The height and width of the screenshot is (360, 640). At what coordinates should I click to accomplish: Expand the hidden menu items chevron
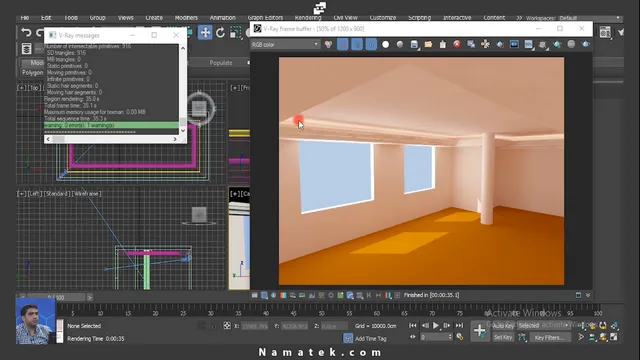pyautogui.click(x=519, y=18)
